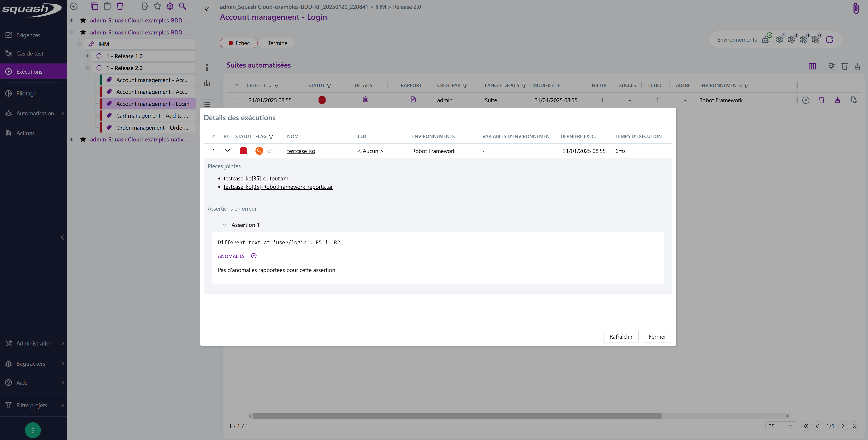Toggle the checkmark flag on testcase_ko
868x440 pixels.
pos(279,151)
